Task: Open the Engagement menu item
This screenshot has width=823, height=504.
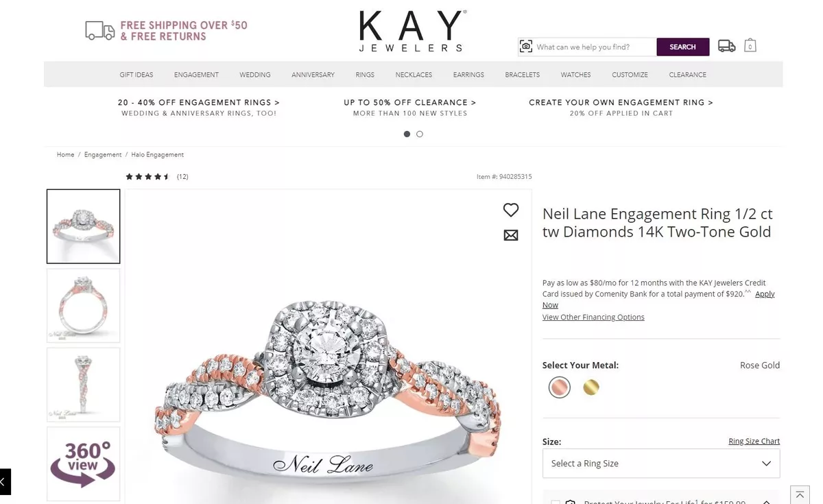Action: click(x=196, y=75)
